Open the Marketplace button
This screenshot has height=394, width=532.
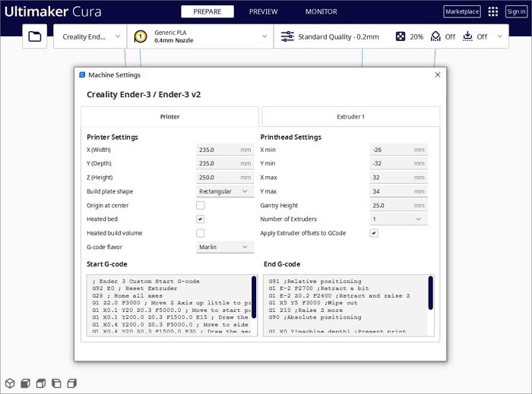click(x=462, y=12)
